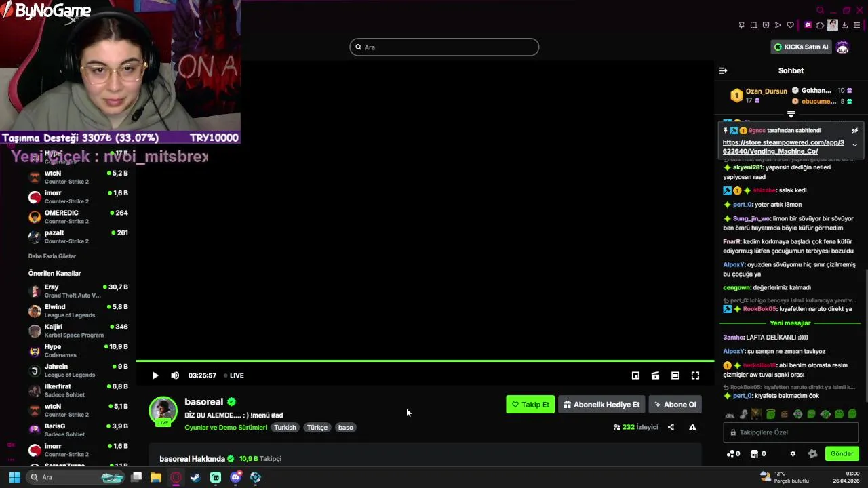Viewport: 868px width, 488px height.
Task: Open browser extensions puzzle icon
Action: pyautogui.click(x=820, y=25)
